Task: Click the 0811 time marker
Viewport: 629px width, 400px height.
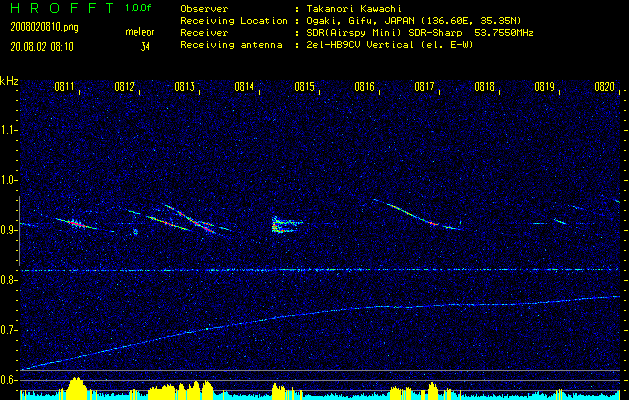Action: (x=64, y=87)
